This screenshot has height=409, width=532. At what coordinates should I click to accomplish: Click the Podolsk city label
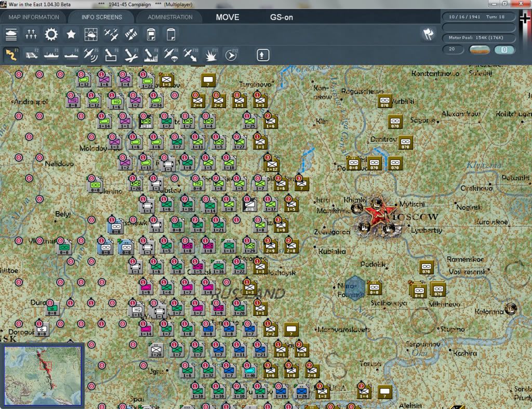coord(373,264)
